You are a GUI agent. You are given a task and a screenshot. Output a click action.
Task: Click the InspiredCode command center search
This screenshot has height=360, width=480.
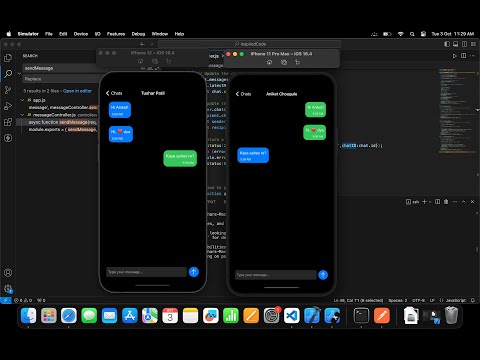pos(250,44)
